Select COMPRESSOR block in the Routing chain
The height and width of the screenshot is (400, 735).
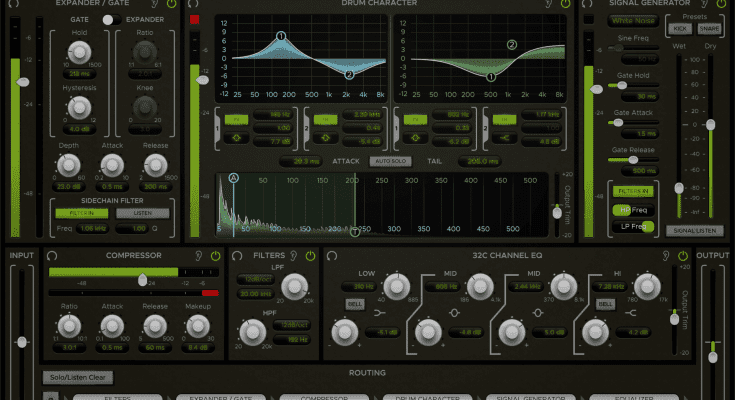point(312,397)
